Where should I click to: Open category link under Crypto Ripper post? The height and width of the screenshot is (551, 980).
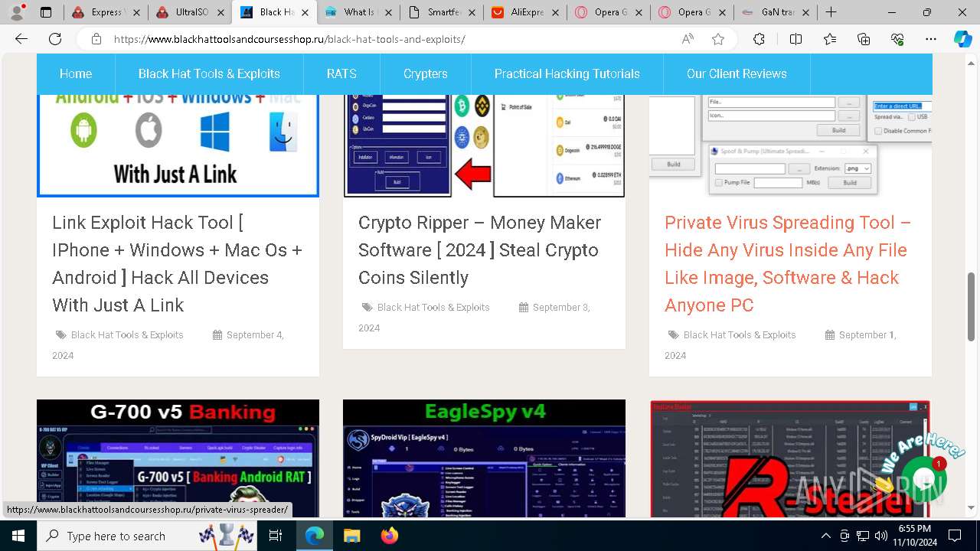433,307
